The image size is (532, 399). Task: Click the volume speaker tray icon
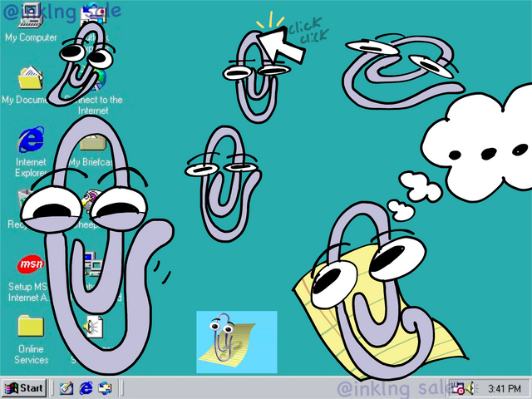470,388
